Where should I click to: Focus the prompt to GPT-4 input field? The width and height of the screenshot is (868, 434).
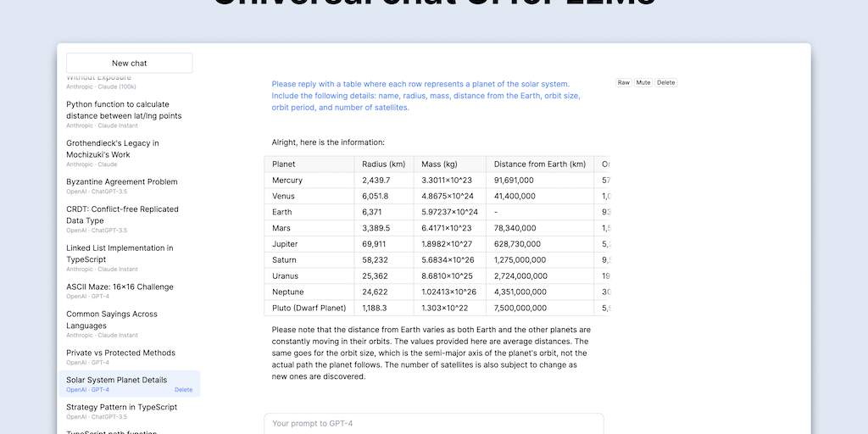[x=433, y=423]
